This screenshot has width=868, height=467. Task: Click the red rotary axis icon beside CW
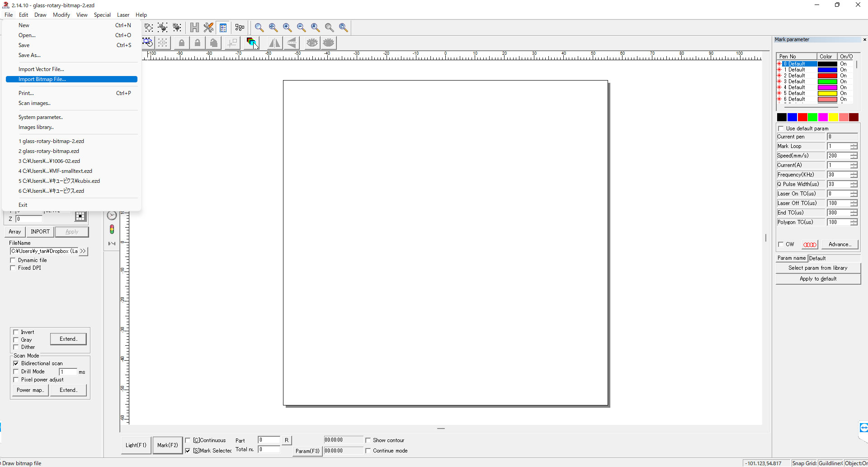click(809, 244)
